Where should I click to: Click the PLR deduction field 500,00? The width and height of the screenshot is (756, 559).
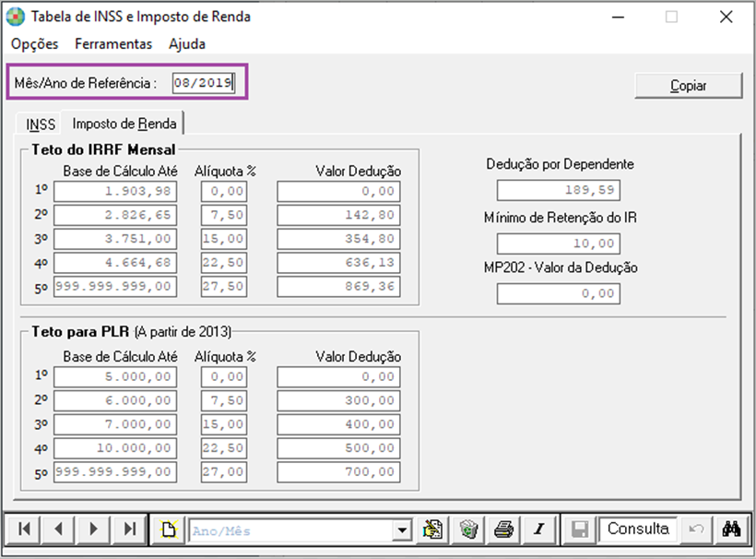(338, 448)
